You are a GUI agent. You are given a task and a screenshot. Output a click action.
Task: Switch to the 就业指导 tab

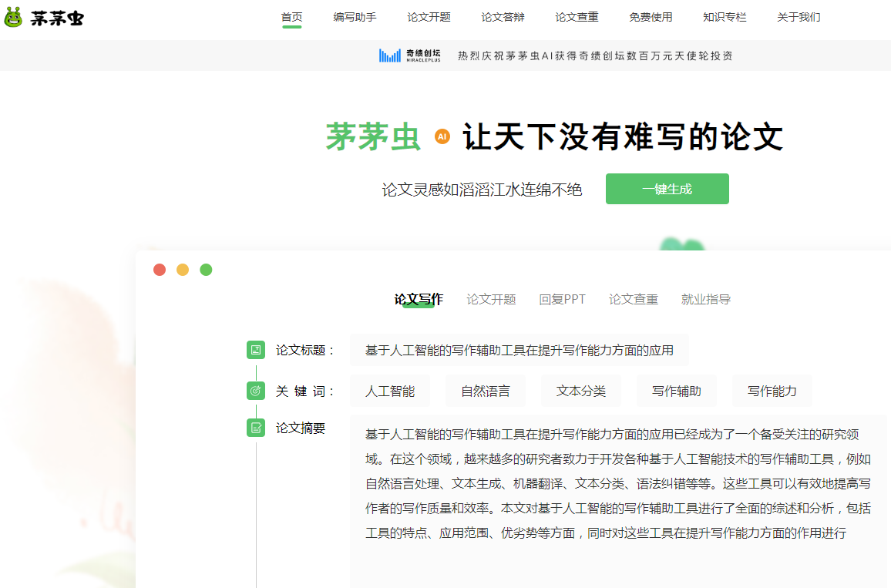[x=705, y=299]
